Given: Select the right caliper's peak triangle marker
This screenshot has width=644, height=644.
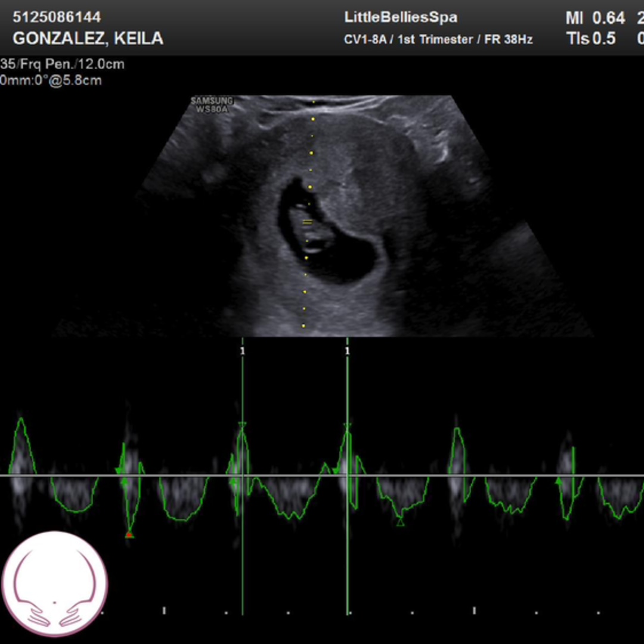Looking at the screenshot, I should 347,426.
